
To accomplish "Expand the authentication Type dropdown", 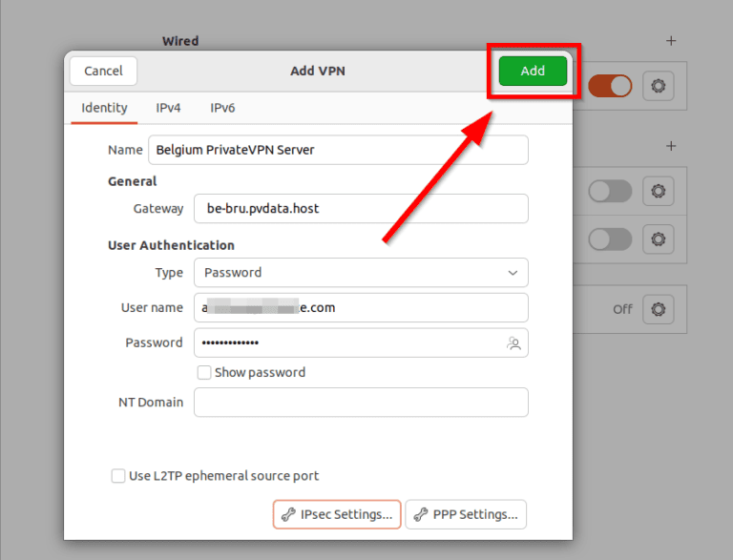I will point(361,273).
